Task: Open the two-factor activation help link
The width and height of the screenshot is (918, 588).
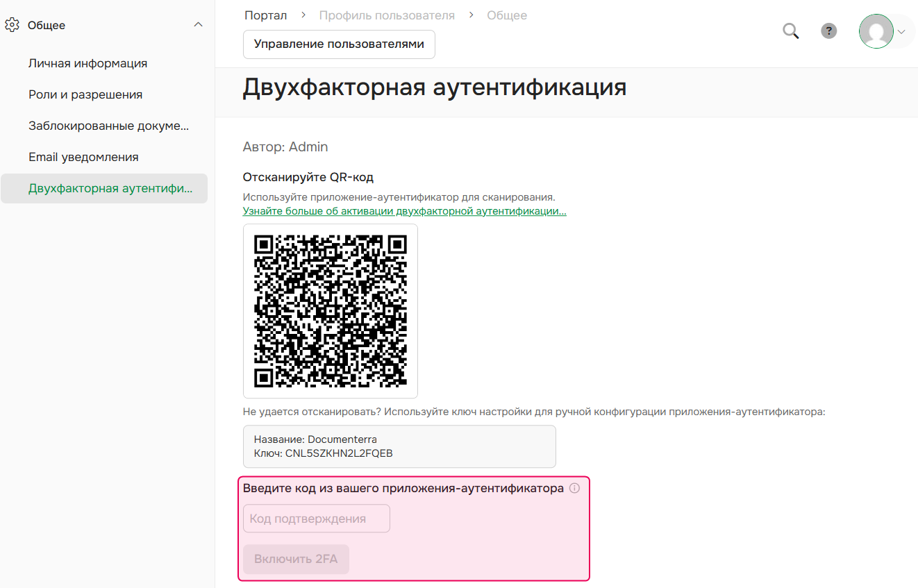Action: tap(404, 210)
